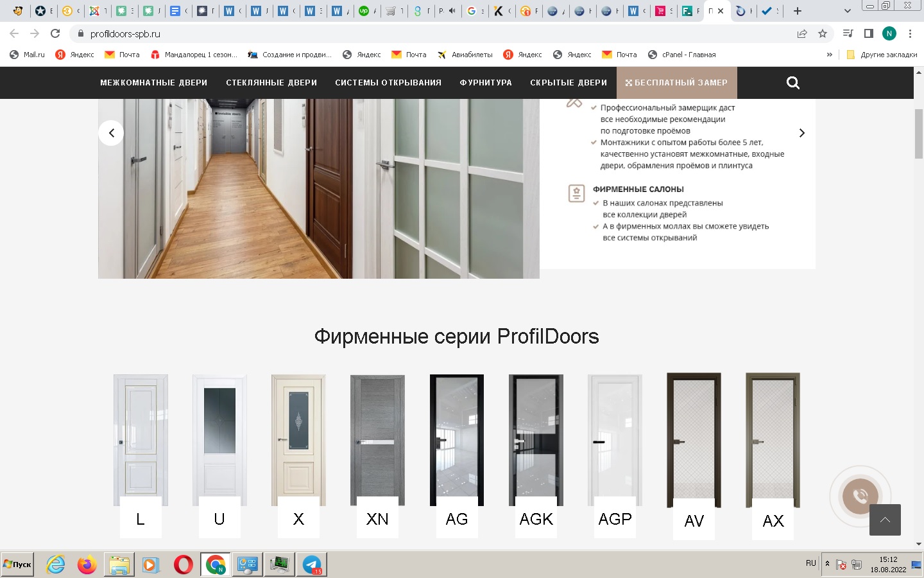Viewport: 924px width, 578px height.
Task: Open the Создание и продви... bookmark
Action: coord(290,55)
